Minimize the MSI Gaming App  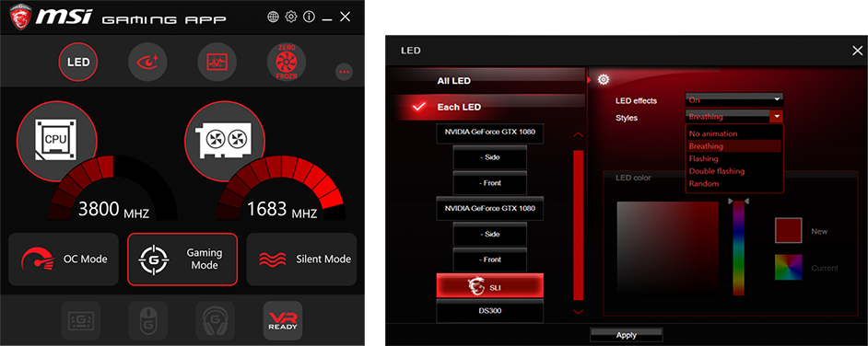point(327,20)
